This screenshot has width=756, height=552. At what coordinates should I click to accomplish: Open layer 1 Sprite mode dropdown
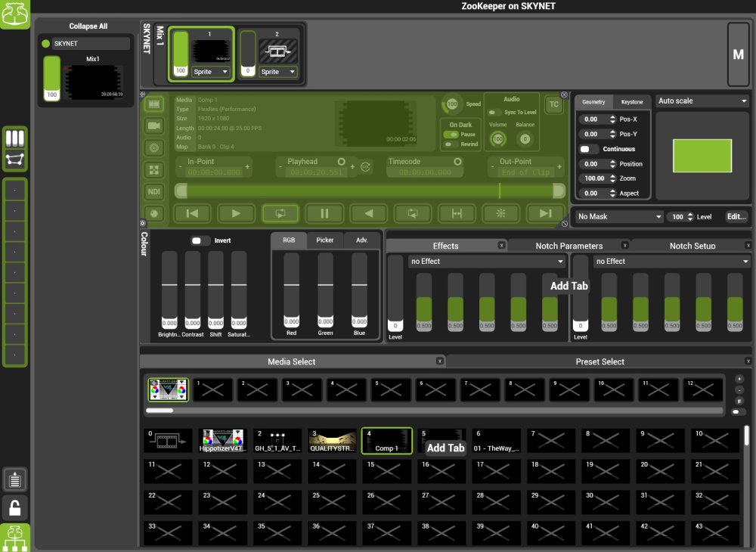[x=212, y=72]
